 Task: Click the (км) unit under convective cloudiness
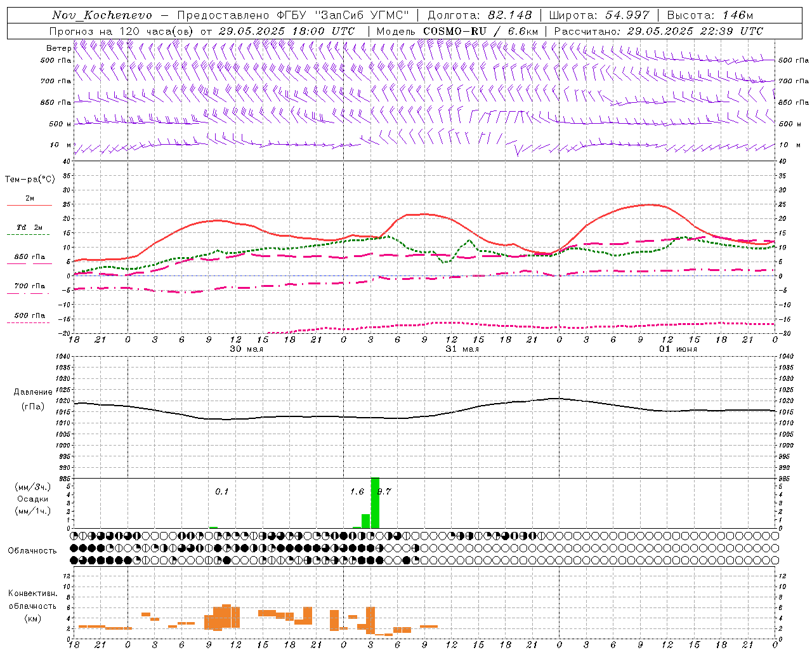(33, 618)
